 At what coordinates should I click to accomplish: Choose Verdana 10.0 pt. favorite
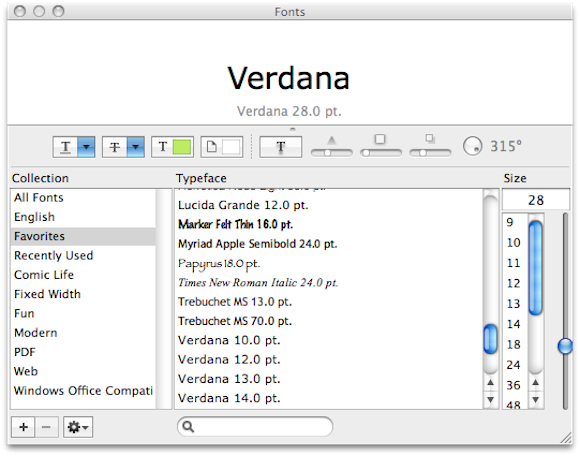[329, 340]
